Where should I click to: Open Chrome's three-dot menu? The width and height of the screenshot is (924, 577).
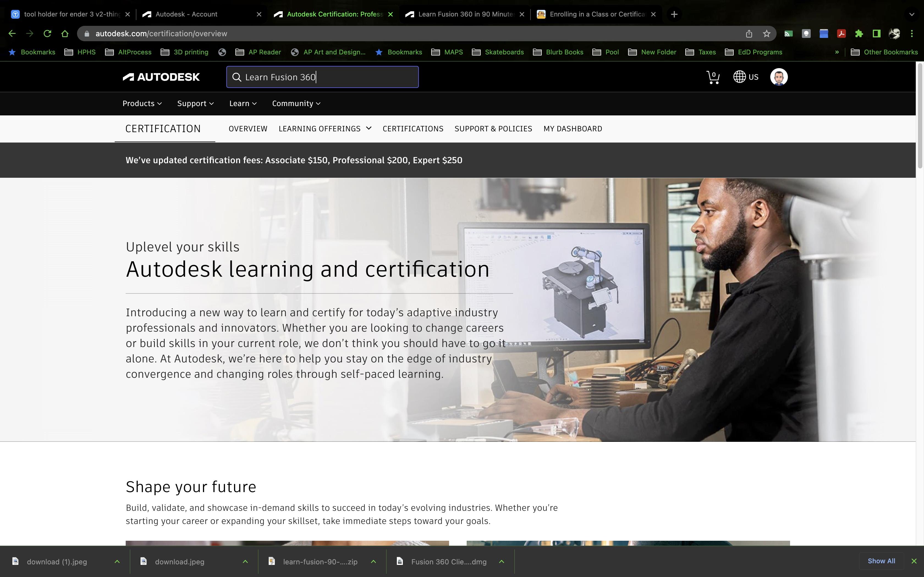pyautogui.click(x=912, y=33)
